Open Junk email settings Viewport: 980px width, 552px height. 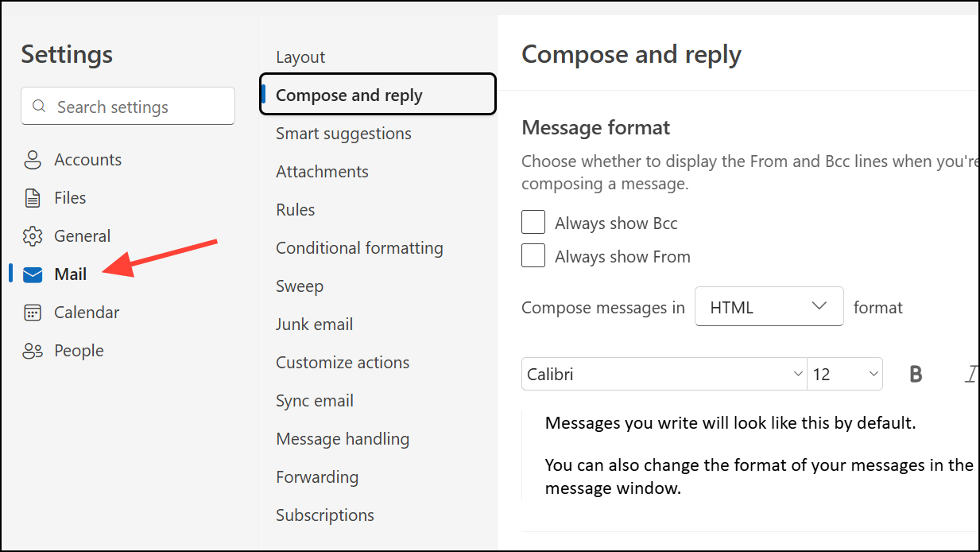click(x=314, y=325)
